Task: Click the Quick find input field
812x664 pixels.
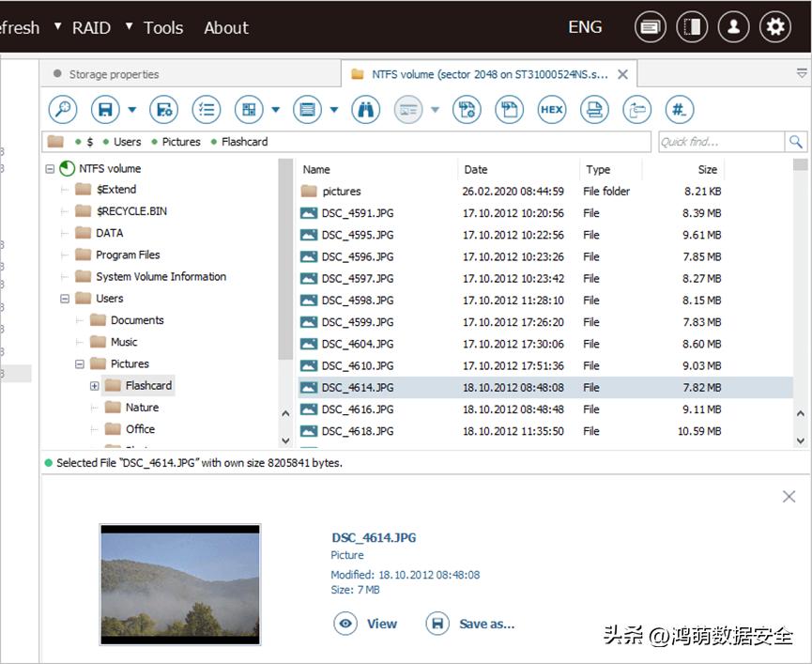Action: (x=720, y=142)
